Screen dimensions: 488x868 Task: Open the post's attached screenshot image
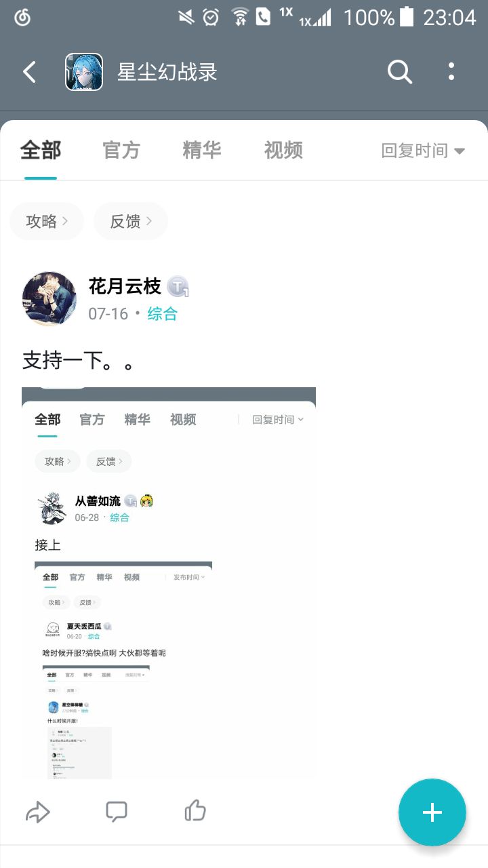[x=169, y=583]
